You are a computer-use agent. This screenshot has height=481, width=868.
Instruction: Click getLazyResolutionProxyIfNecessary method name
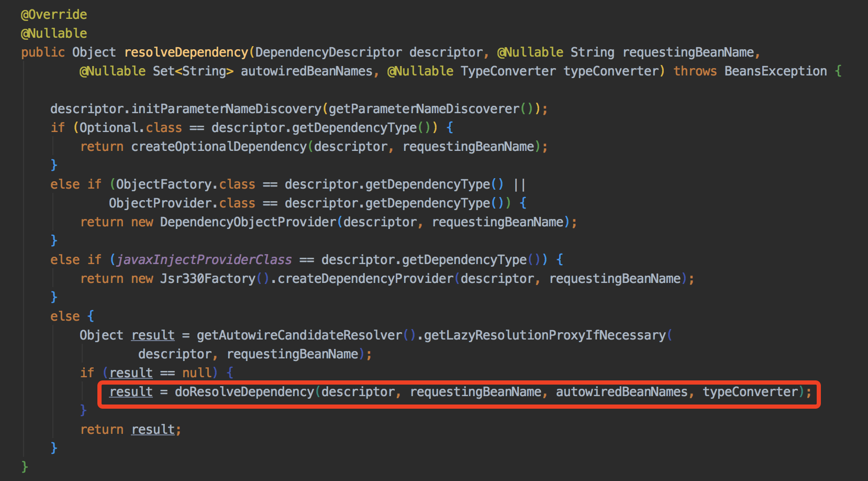click(x=545, y=335)
